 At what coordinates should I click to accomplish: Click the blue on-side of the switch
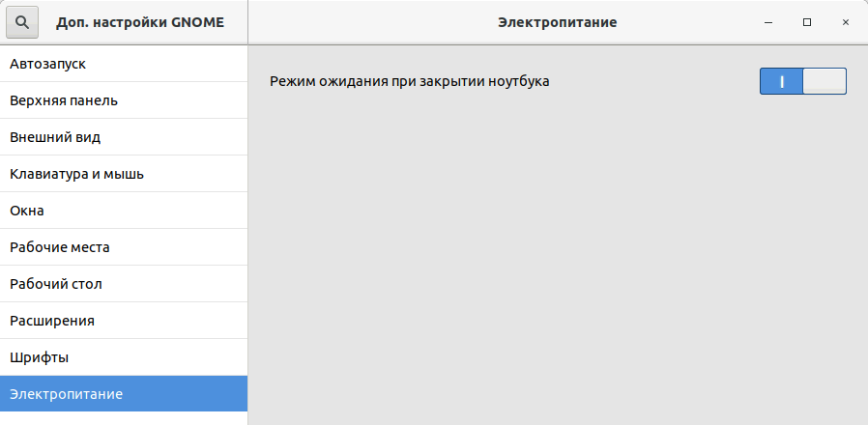coord(781,81)
